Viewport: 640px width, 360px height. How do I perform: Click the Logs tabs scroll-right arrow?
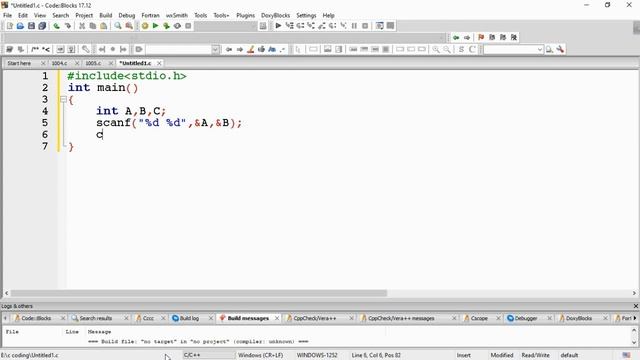tap(635, 318)
